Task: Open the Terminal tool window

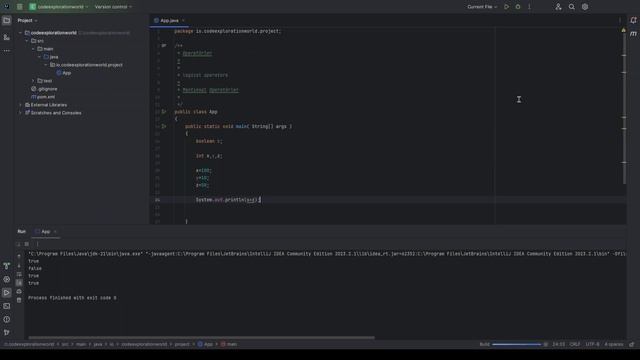Action: [x=7, y=306]
